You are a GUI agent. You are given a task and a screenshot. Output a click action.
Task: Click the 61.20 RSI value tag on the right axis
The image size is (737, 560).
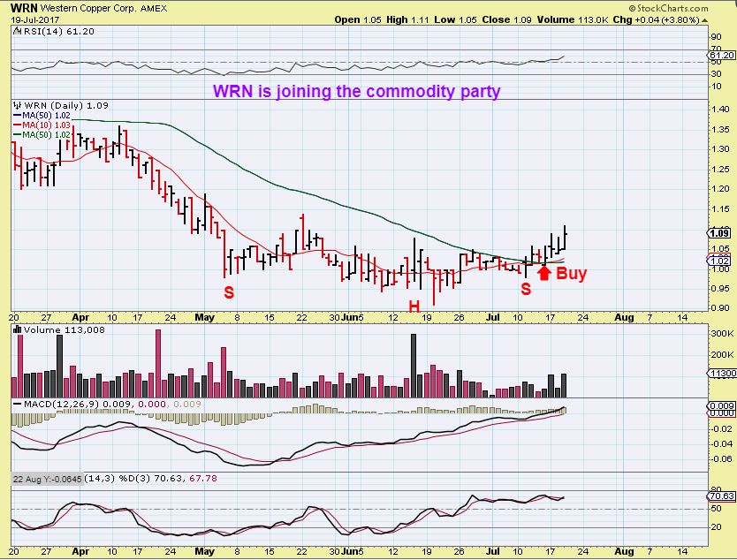(x=723, y=55)
